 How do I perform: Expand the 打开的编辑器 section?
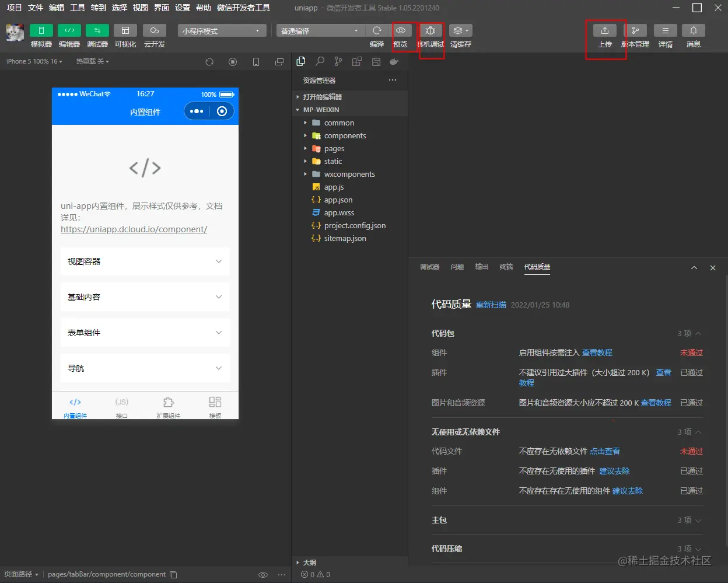350,97
